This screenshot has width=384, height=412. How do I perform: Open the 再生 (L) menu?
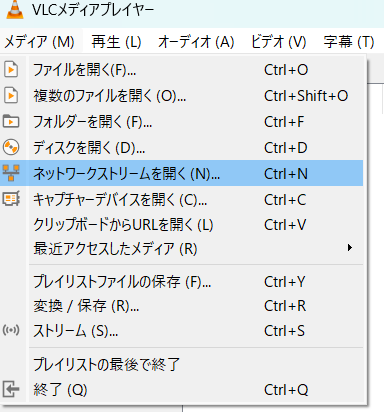(x=116, y=42)
